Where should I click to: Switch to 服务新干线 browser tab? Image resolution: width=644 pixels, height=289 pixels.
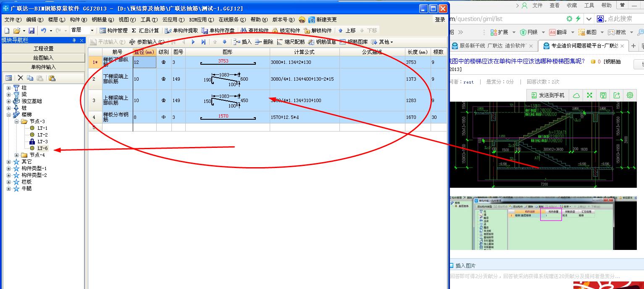(x=492, y=46)
